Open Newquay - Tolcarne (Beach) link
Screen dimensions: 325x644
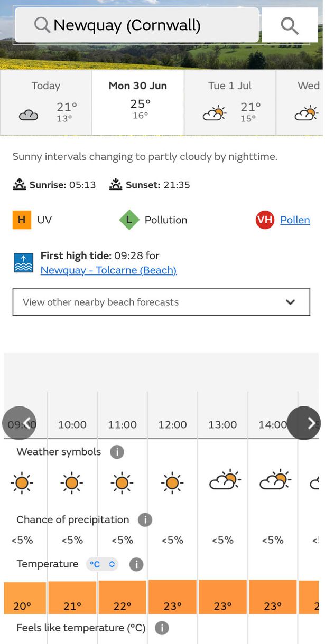tap(108, 270)
